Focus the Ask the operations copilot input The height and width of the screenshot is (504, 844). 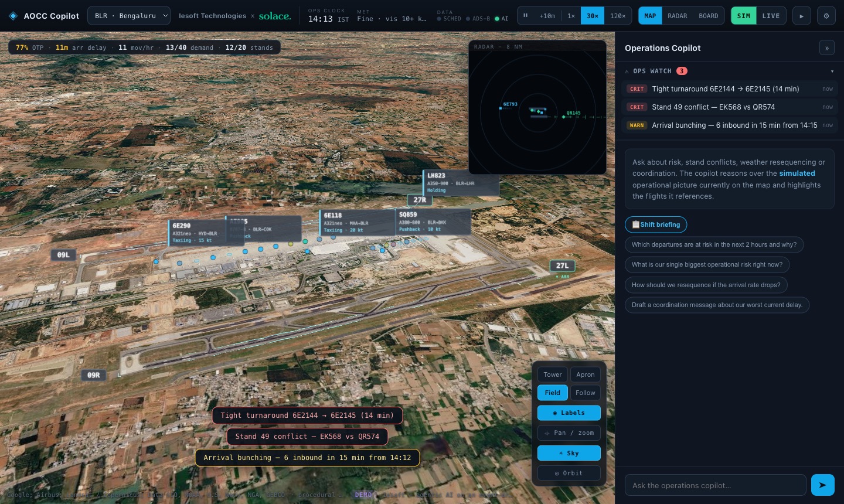pyautogui.click(x=715, y=485)
